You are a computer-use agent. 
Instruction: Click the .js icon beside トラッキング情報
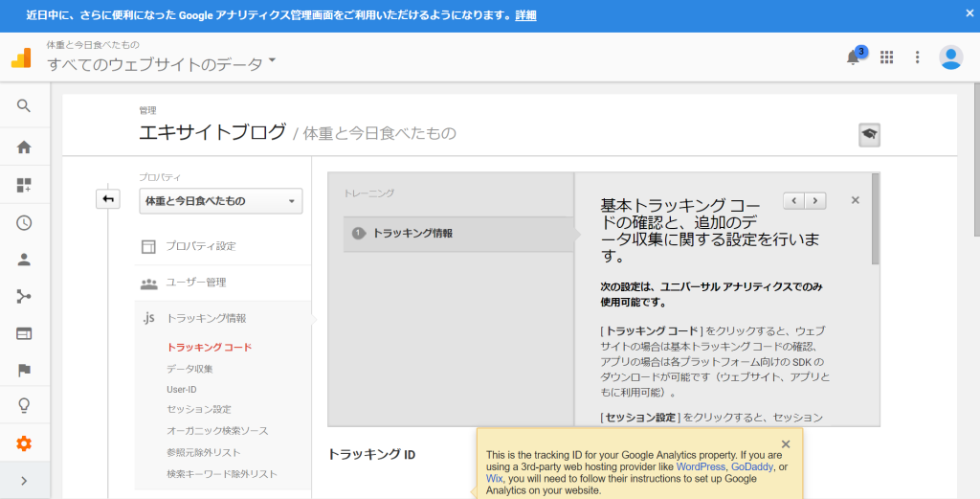(x=148, y=318)
